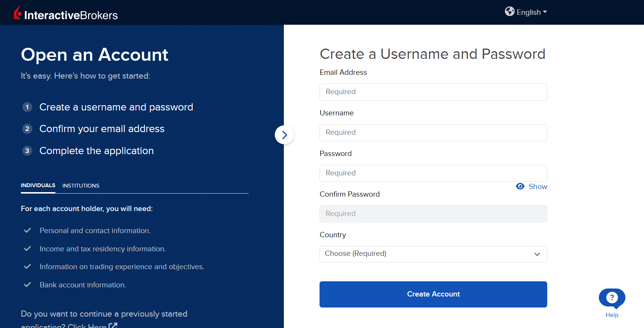
Task: Click the Personal and contact information text
Action: coord(95,231)
